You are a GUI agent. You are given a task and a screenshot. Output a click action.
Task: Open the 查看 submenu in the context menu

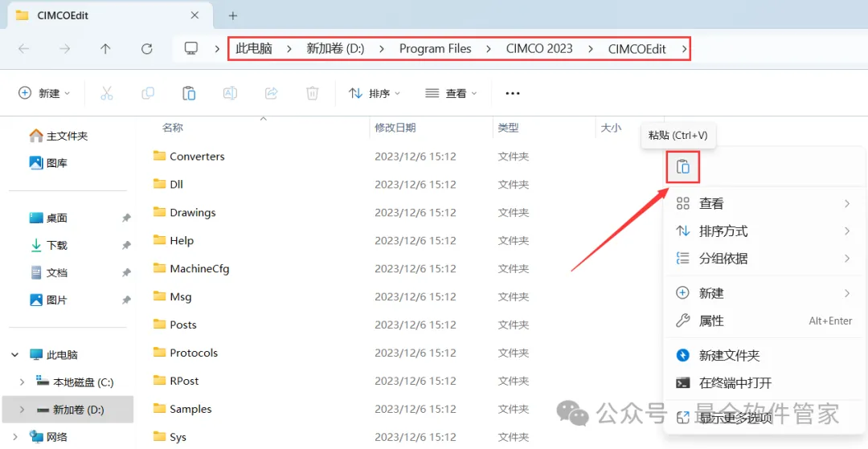(x=764, y=204)
